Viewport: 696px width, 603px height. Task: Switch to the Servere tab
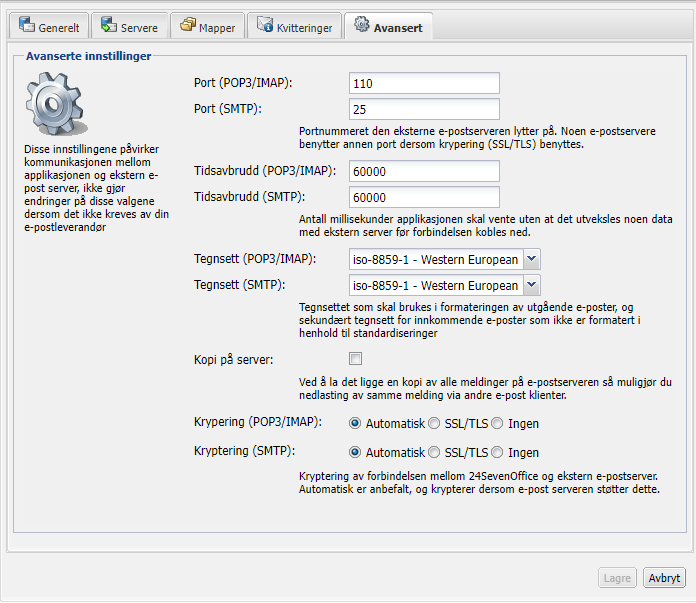tap(130, 26)
